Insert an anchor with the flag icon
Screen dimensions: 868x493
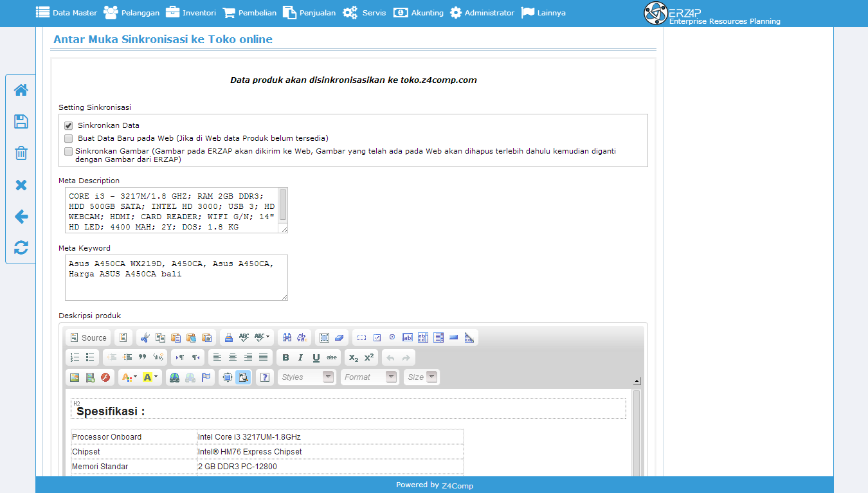pos(206,377)
